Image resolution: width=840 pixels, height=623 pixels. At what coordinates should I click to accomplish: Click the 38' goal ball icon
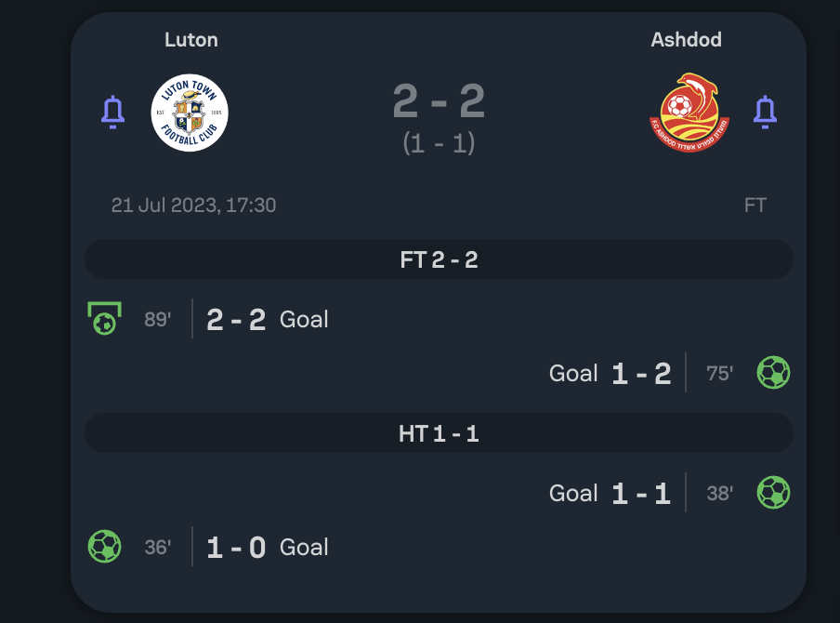point(773,493)
